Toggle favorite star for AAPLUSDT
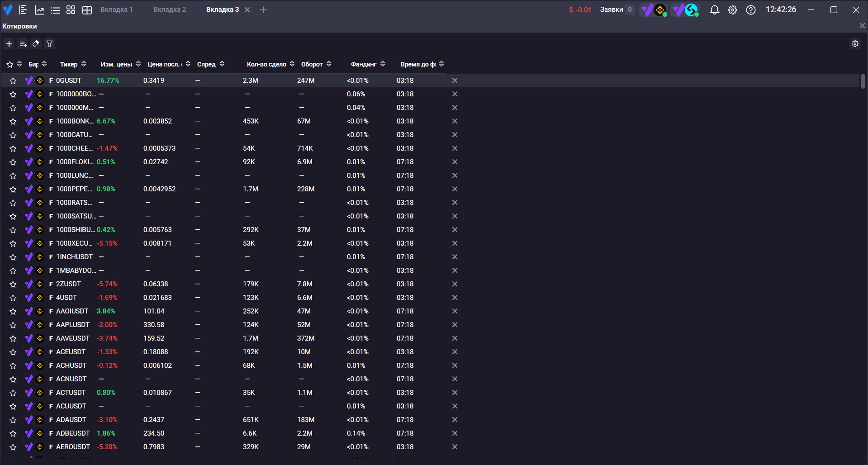Image resolution: width=868 pixels, height=465 pixels. [13, 325]
